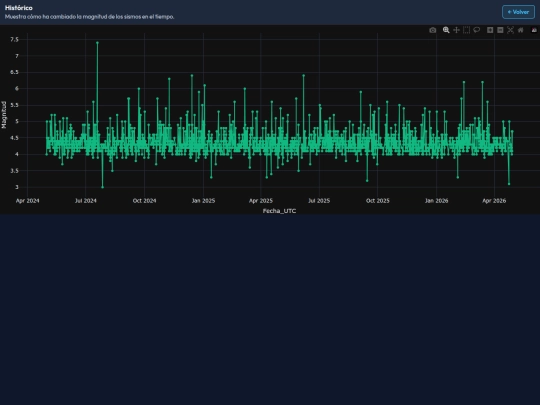This screenshot has width=540, height=405.
Task: Reset axes with the home icon
Action: [x=521, y=30]
